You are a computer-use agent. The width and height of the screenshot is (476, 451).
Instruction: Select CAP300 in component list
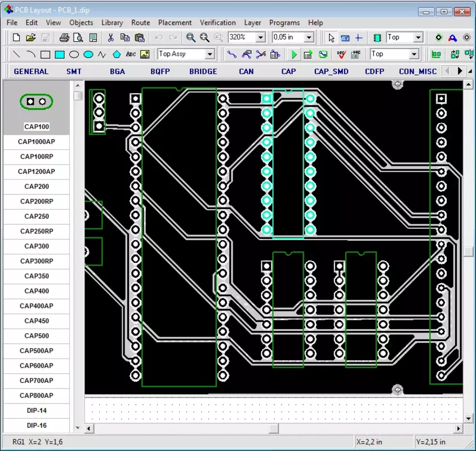tap(37, 246)
